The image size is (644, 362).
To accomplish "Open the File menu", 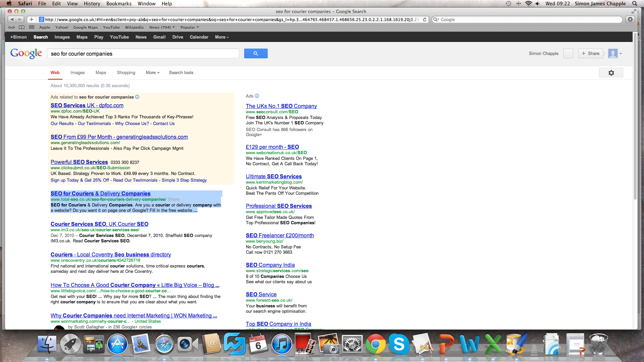I will click(x=42, y=4).
